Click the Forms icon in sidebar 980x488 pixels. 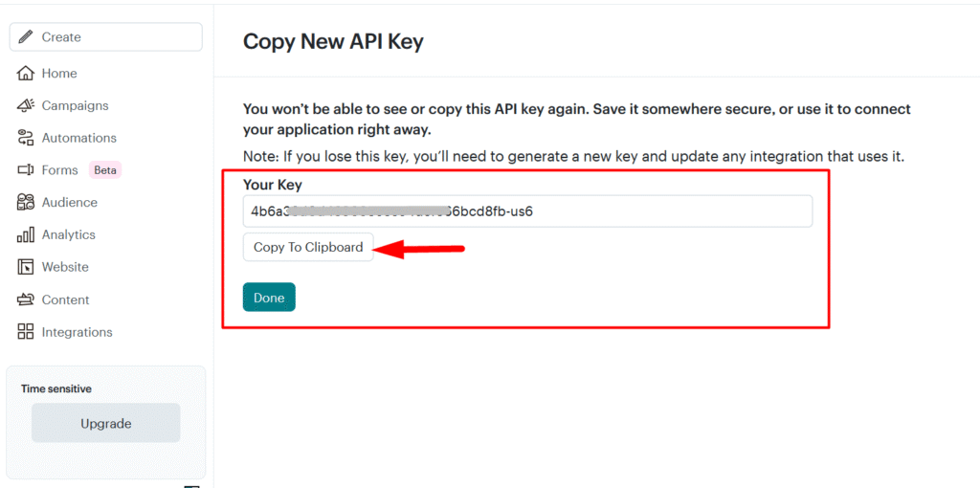coord(26,170)
